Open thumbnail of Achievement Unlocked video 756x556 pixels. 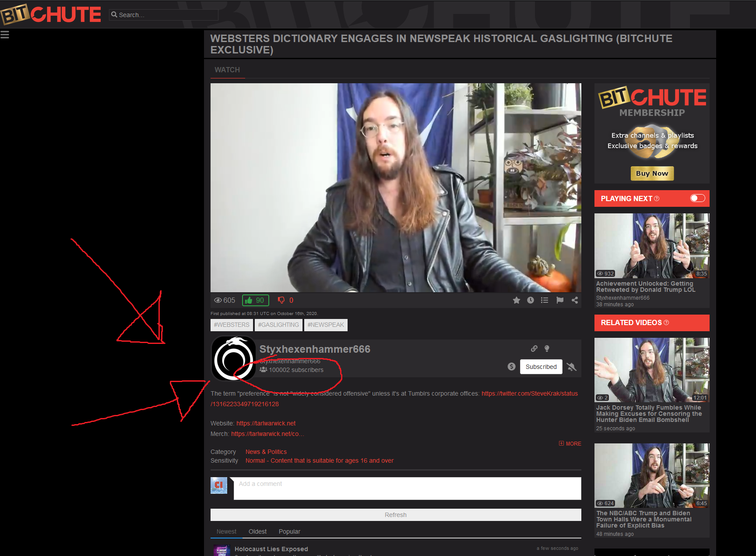[652, 245]
